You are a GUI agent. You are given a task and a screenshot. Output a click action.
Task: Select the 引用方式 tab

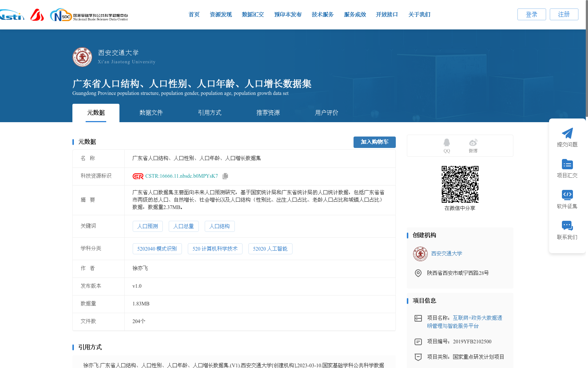click(x=209, y=113)
